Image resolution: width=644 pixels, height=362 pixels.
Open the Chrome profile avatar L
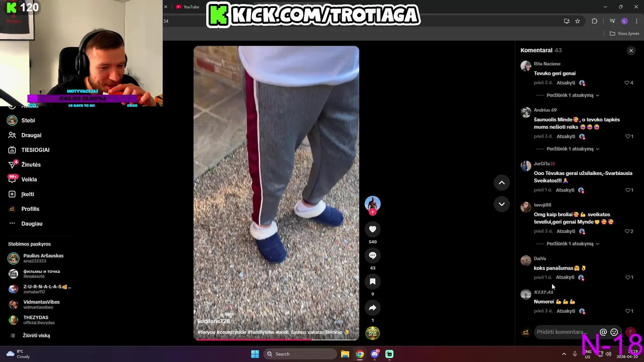point(624,21)
